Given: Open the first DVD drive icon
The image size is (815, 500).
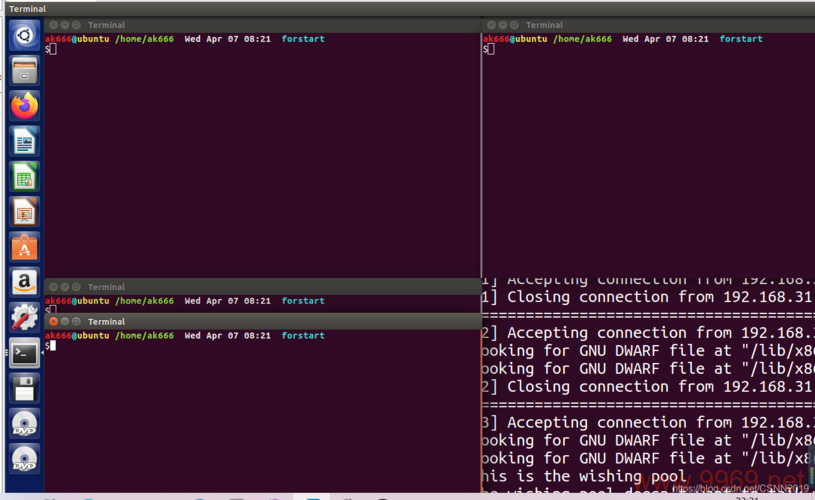Looking at the screenshot, I should click(24, 424).
